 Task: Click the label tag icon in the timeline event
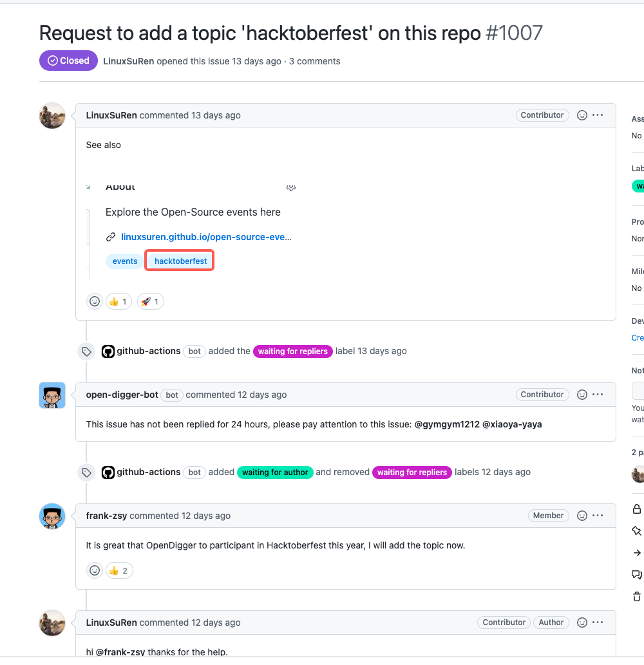point(86,351)
